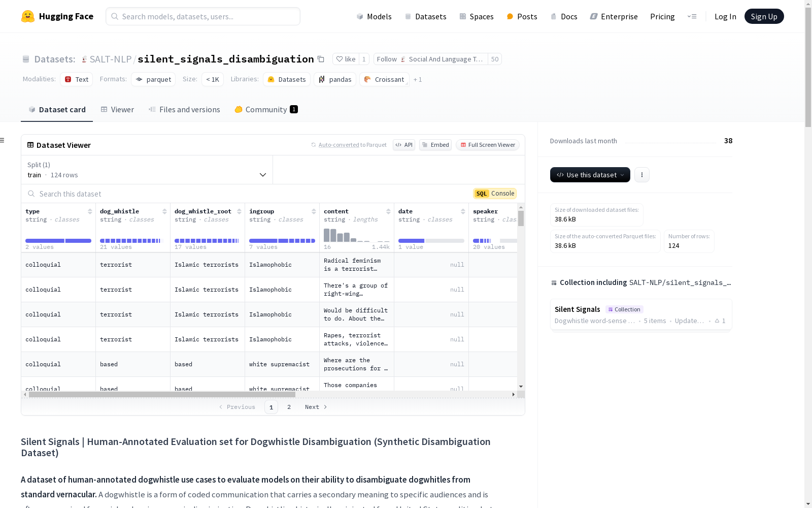Go to page 2 of dataset rows
Screen dimensions: 812x508
point(289,407)
